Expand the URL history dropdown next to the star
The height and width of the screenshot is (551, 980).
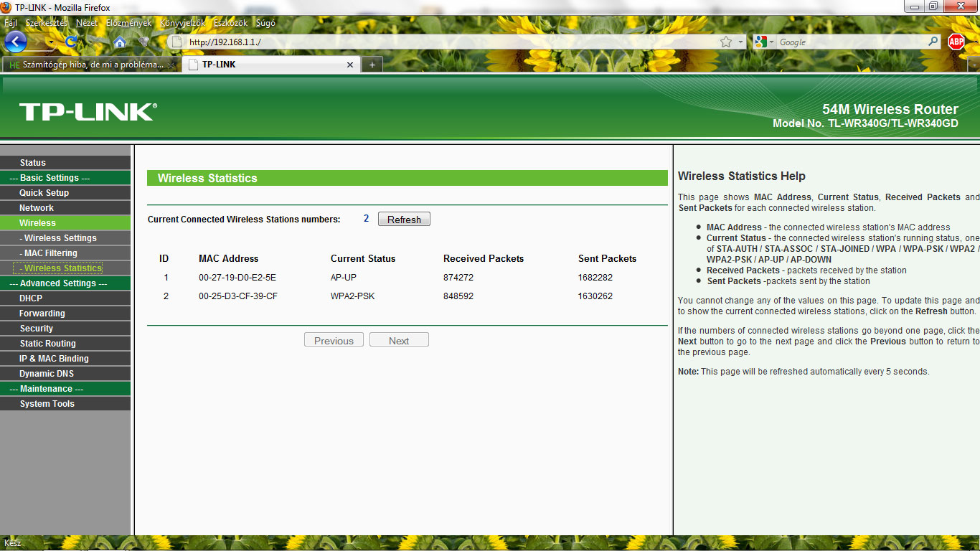[741, 42]
